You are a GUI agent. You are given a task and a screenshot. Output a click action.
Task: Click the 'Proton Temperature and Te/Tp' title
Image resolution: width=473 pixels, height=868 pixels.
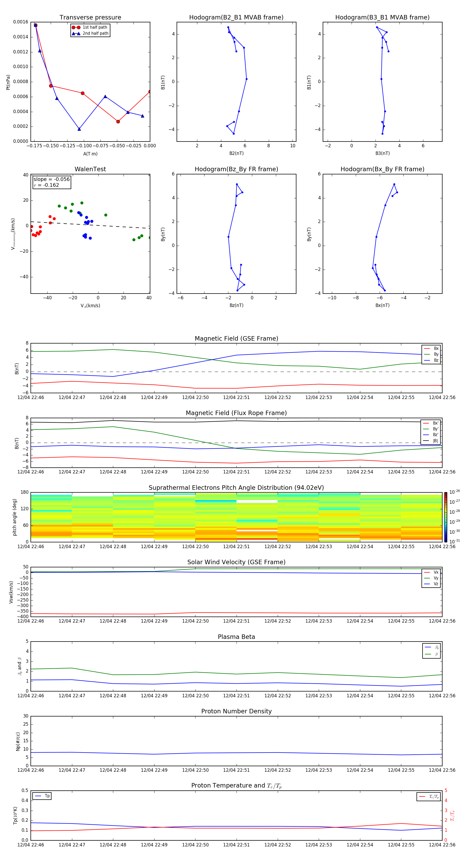236,786
